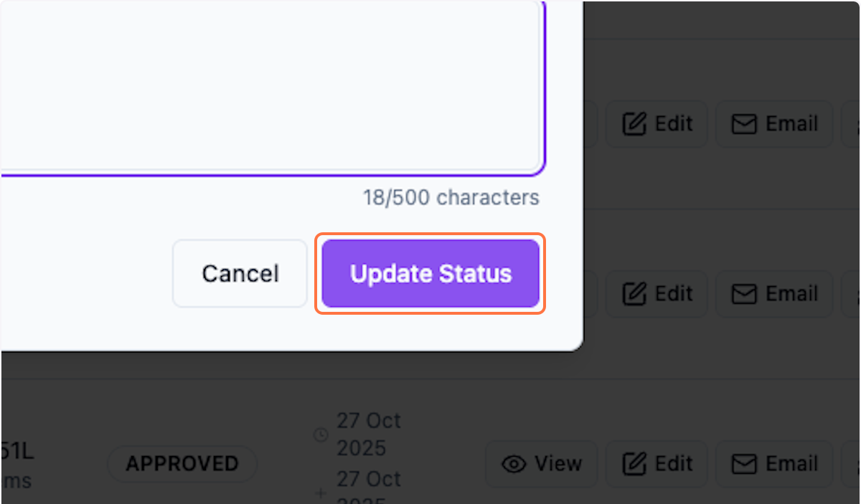Click the pencil icon on the bottom Edit button
Viewport: 861px width, 504px height.
point(634,464)
